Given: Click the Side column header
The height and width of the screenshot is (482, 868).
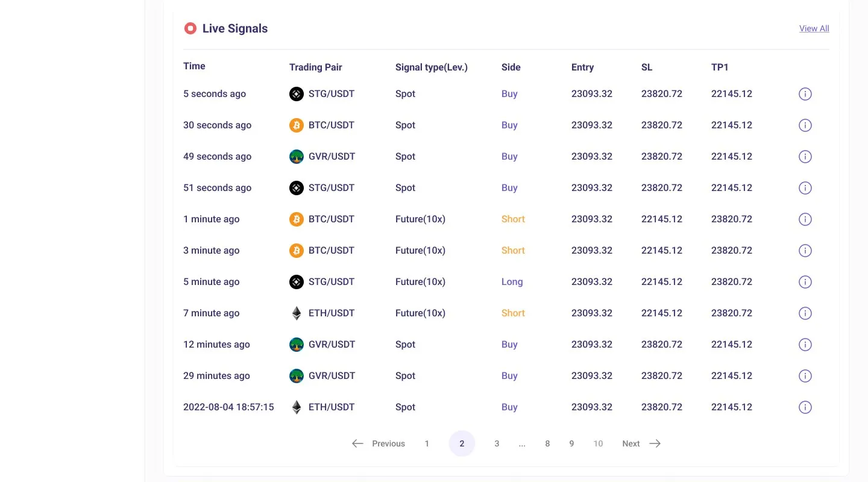Looking at the screenshot, I should pos(511,67).
